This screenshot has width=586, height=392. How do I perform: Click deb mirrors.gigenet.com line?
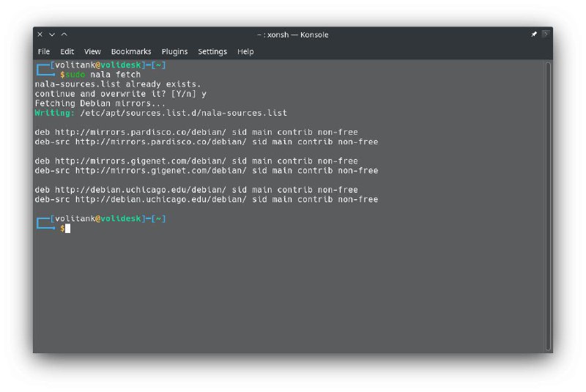(x=196, y=160)
